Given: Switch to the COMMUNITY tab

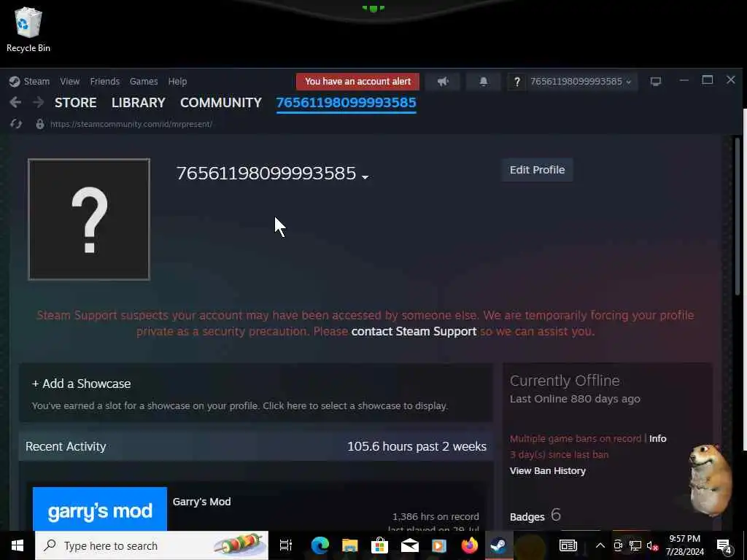Looking at the screenshot, I should point(220,102).
